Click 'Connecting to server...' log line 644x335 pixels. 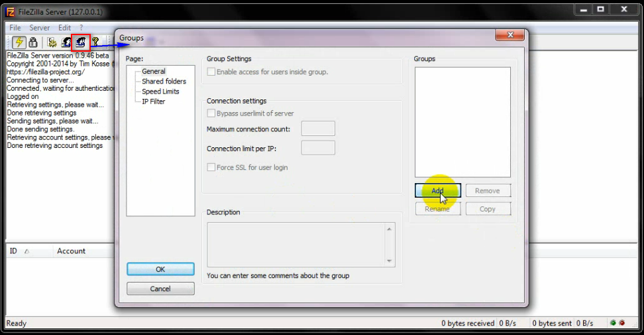click(x=40, y=80)
